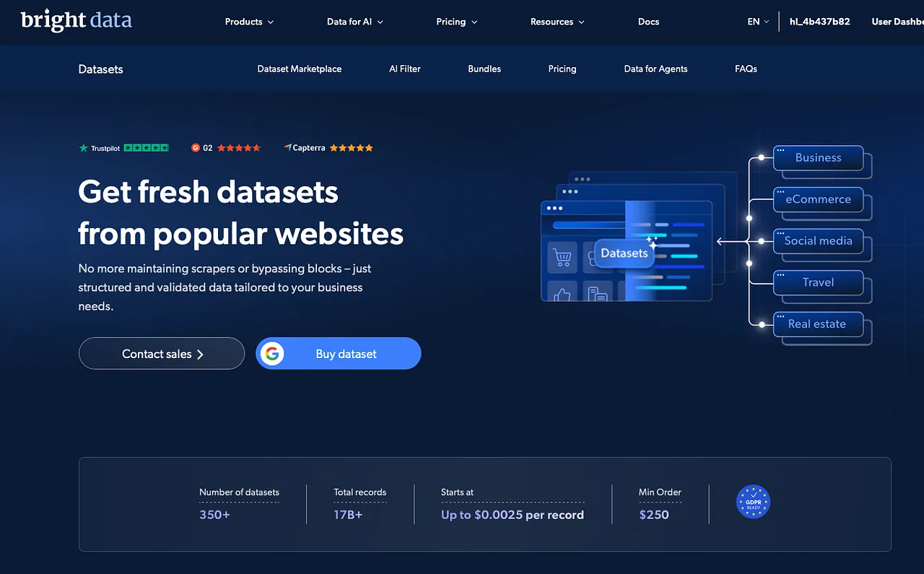Select the Real estate category card
The image size is (924, 574).
pos(818,324)
